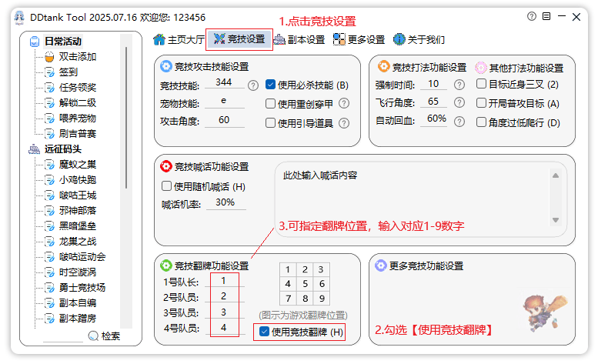Click the 远征码头 ship icon

click(35, 149)
